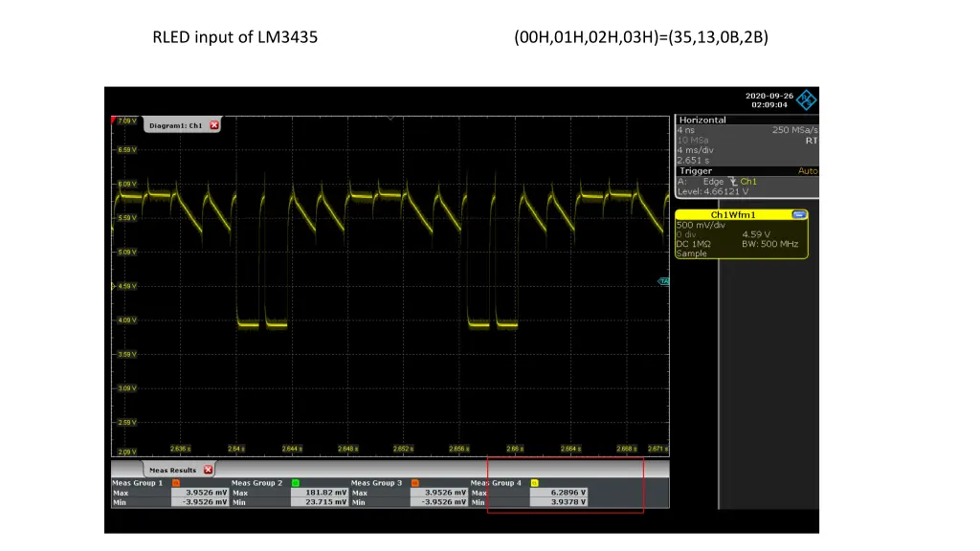980x551 pixels.
Task: Click the falling edge trigger slope icon
Action: 732,182
